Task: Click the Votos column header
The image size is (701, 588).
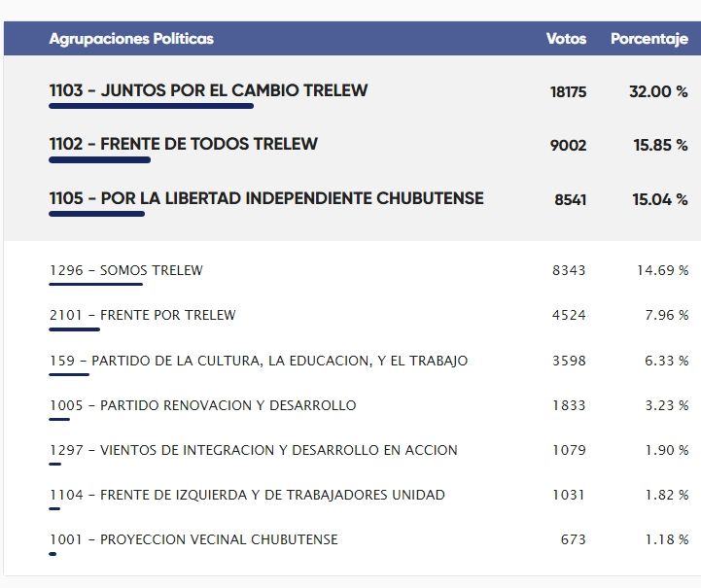Action: point(566,39)
